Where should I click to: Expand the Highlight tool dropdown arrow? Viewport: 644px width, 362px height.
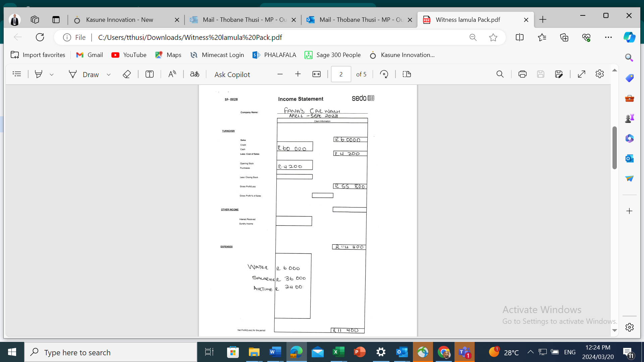52,74
